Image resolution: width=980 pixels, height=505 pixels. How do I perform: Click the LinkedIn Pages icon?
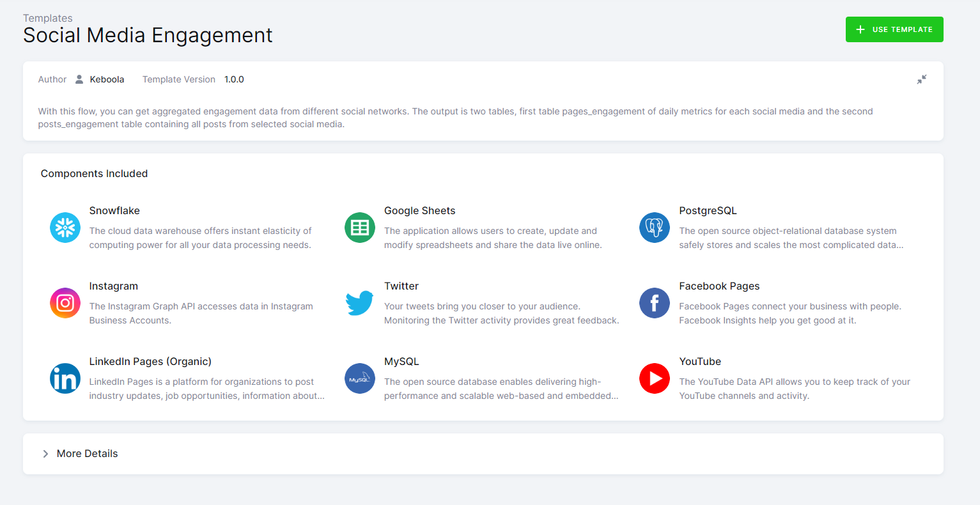[x=65, y=378]
